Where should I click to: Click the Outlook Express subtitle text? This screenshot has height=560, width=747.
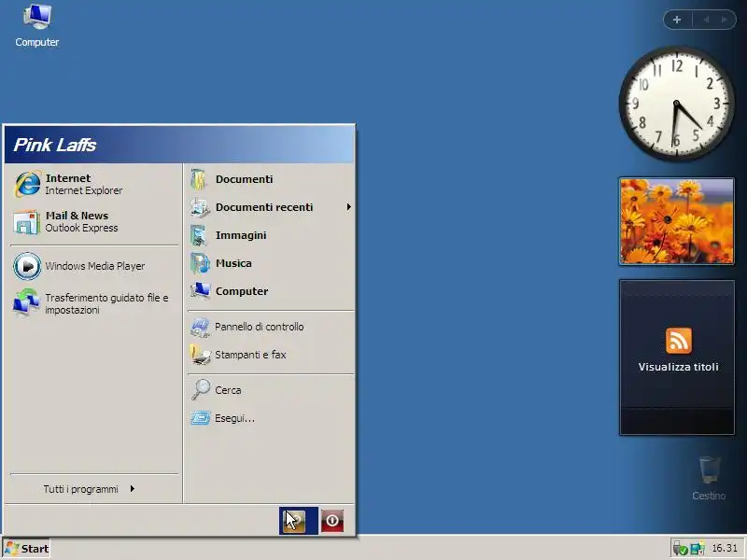(81, 228)
